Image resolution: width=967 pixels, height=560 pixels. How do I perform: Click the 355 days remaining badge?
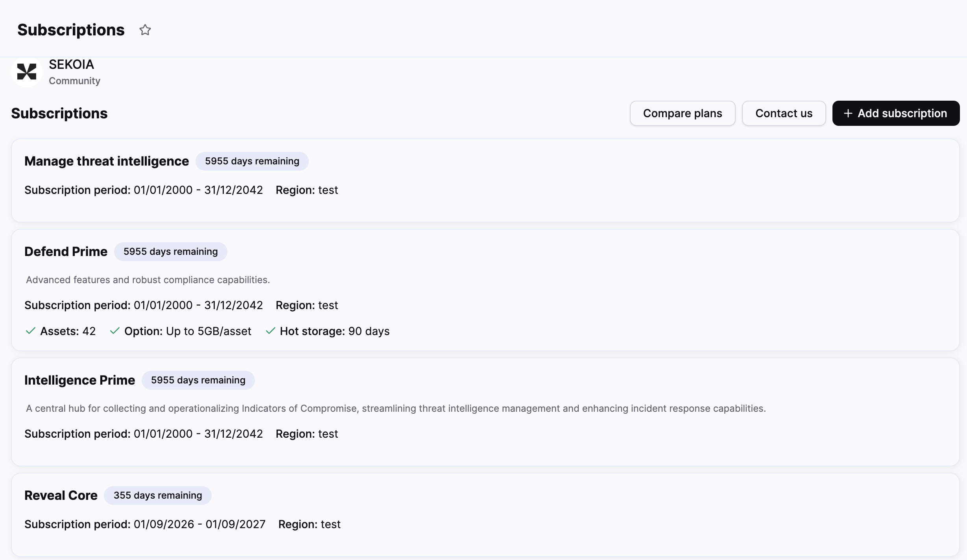tap(158, 496)
